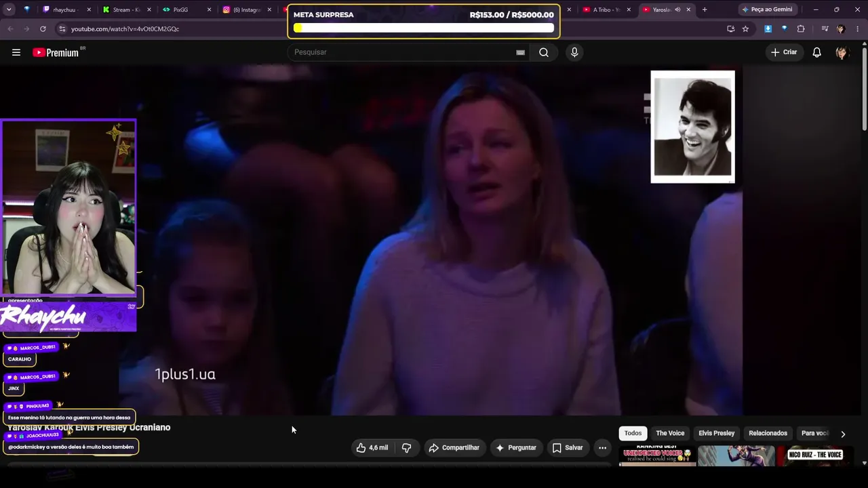This screenshot has height=488, width=868.
Task: Open the Chrome three-dot menu
Action: 858,28
